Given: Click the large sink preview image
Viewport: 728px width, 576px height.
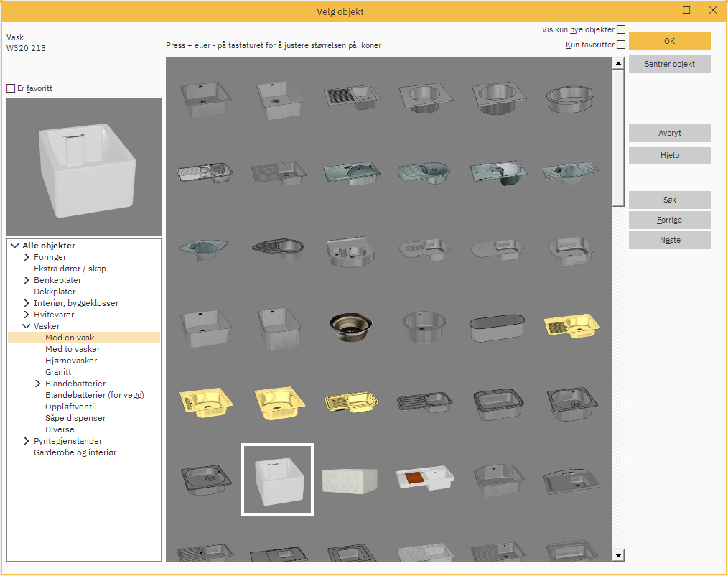Looking at the screenshot, I should click(84, 167).
